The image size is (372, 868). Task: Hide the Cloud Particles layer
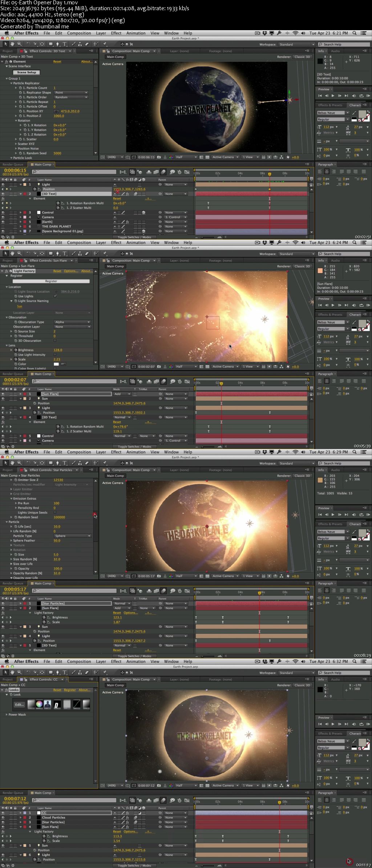pos(3,817)
